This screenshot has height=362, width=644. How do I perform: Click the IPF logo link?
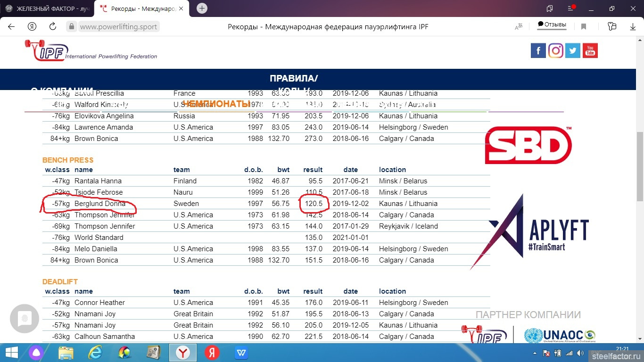pyautogui.click(x=47, y=51)
